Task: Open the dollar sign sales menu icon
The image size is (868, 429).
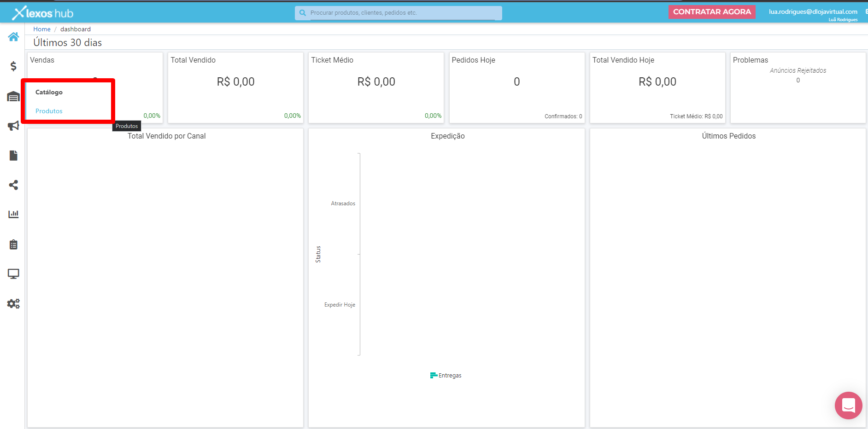Action: (x=13, y=66)
